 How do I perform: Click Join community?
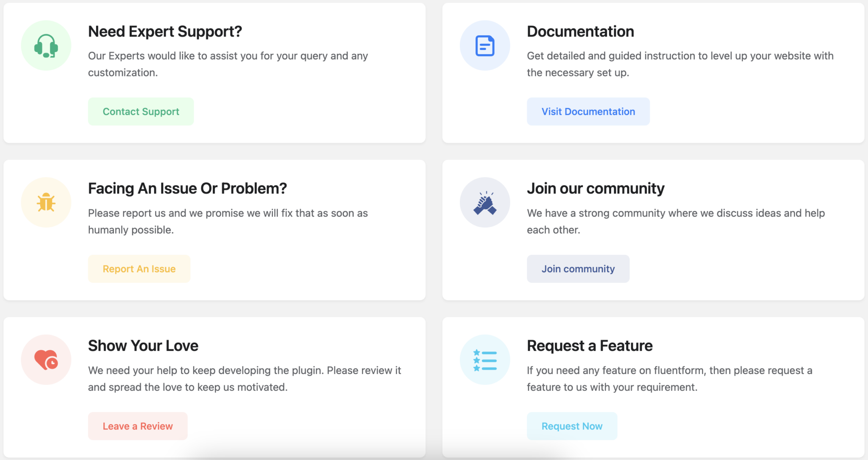pyautogui.click(x=578, y=268)
